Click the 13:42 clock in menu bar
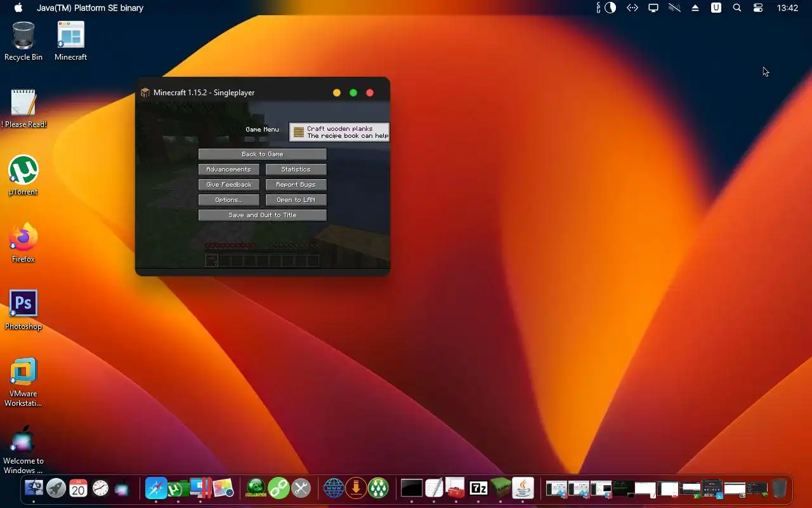812x508 pixels. [787, 8]
